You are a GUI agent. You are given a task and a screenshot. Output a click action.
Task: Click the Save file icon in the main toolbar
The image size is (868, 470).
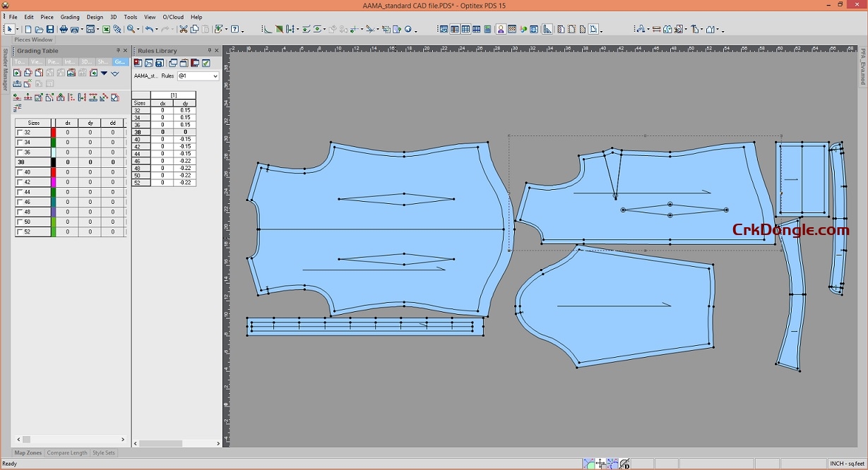point(50,30)
